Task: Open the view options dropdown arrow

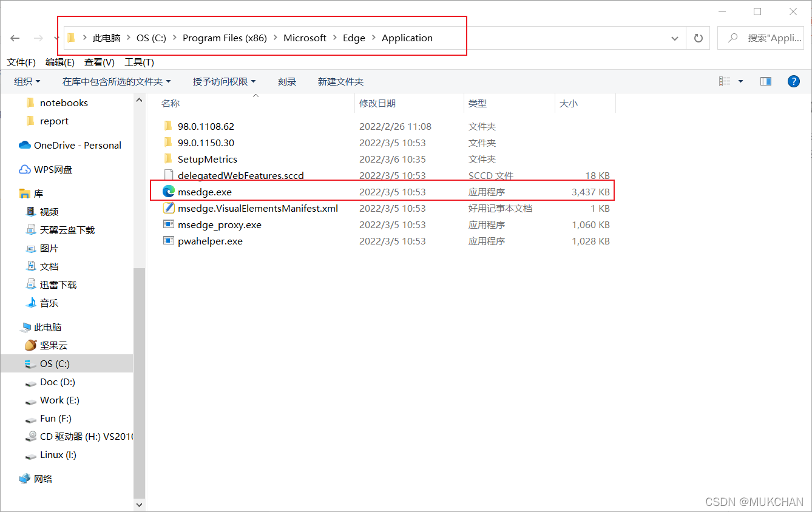Action: [x=740, y=81]
